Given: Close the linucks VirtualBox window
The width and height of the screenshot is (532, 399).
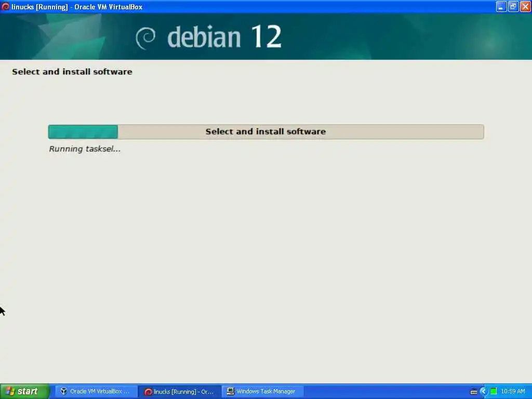Looking at the screenshot, I should tap(525, 6).
